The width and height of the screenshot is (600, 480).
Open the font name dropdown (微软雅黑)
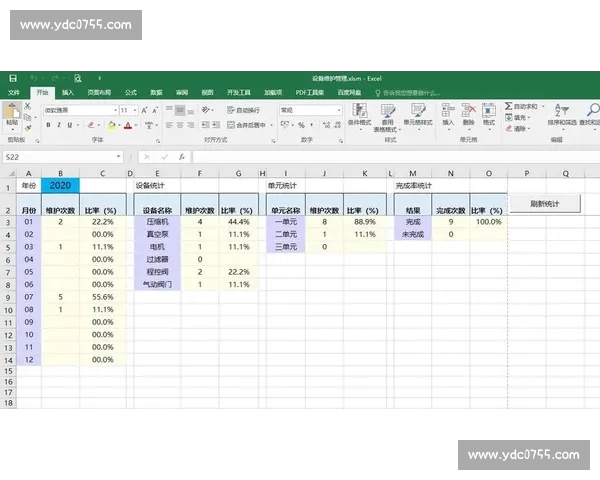115,110
